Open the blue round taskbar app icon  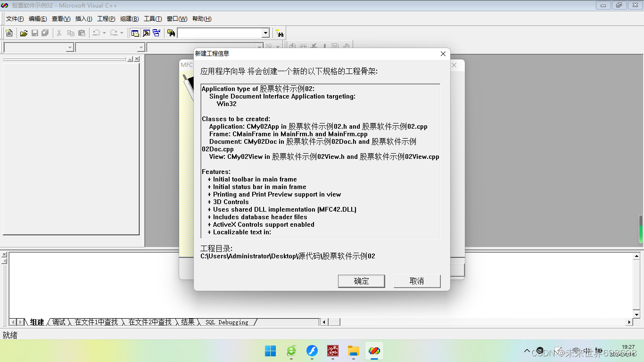pos(312,351)
